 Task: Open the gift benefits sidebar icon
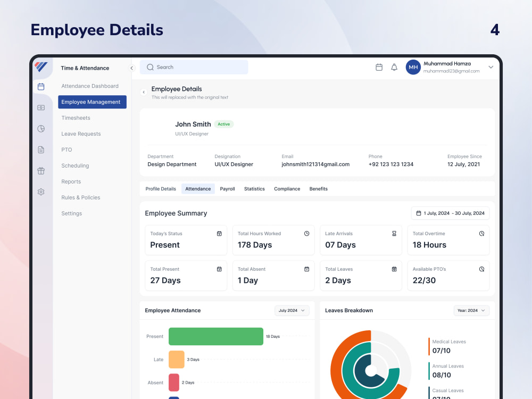tap(41, 171)
